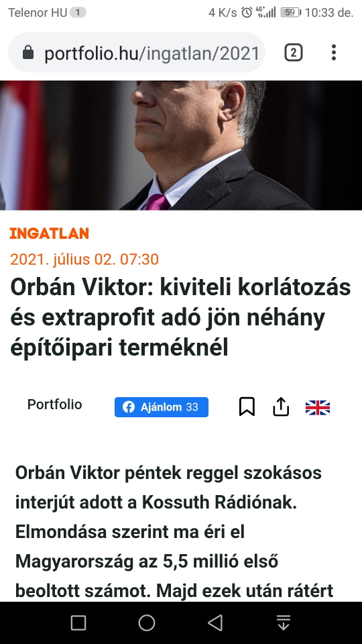Viewport: 362px width, 644px height.
Task: Open Chrome's three-dot overflow menu
Action: [x=334, y=52]
